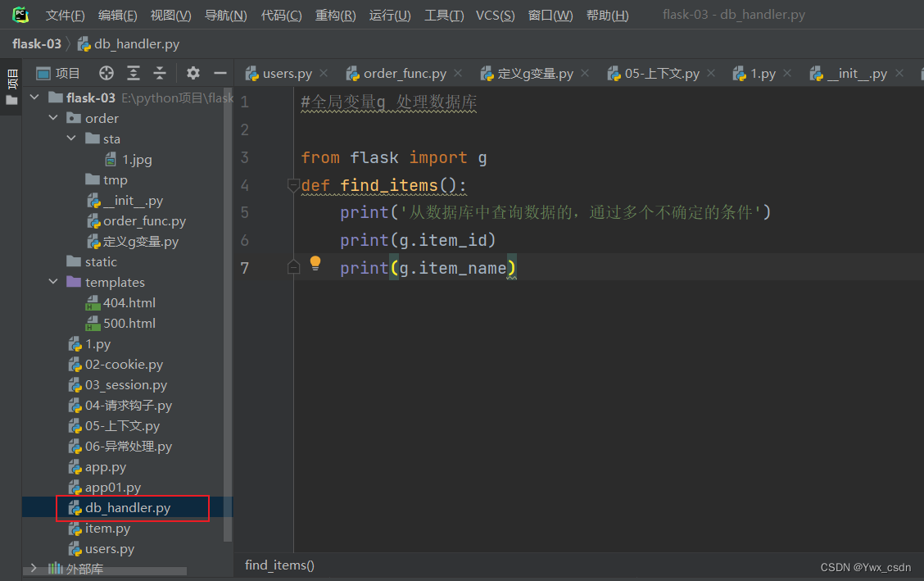This screenshot has height=581, width=924.
Task: Open the 文件(F) menu
Action: [x=65, y=16]
